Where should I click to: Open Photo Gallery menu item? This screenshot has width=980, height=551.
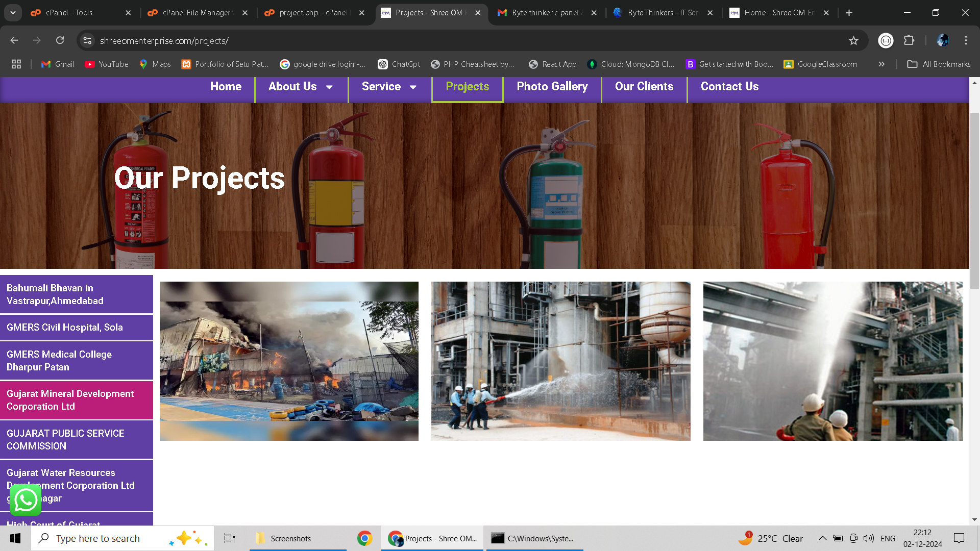tap(552, 86)
